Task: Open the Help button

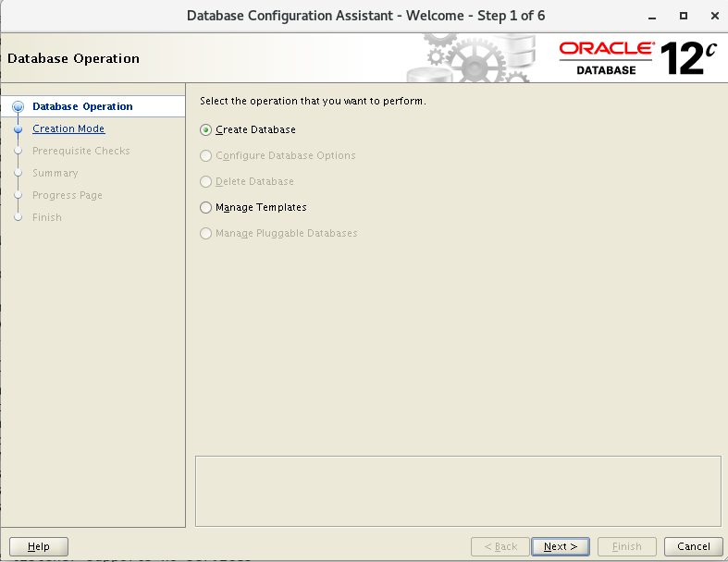Action: point(39,546)
